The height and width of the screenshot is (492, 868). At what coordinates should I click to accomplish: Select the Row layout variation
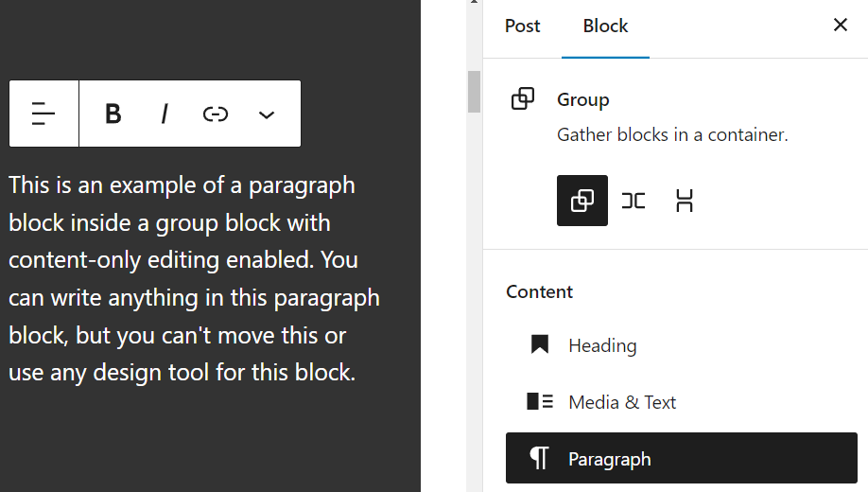[x=634, y=201]
